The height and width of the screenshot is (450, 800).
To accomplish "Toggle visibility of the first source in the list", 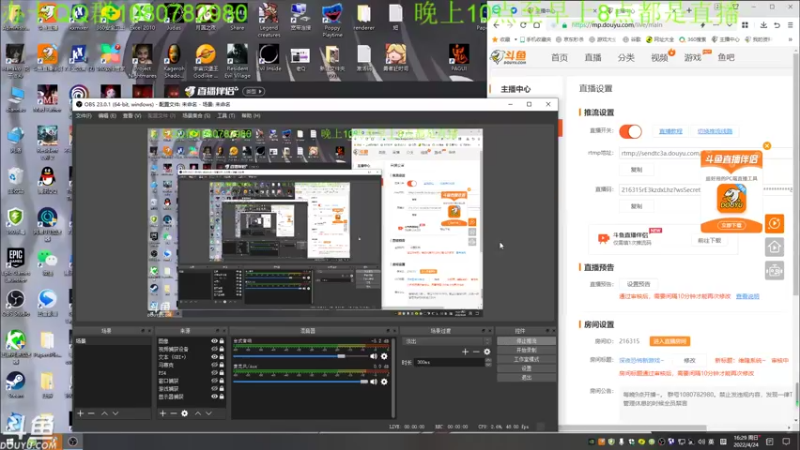I will pos(214,341).
